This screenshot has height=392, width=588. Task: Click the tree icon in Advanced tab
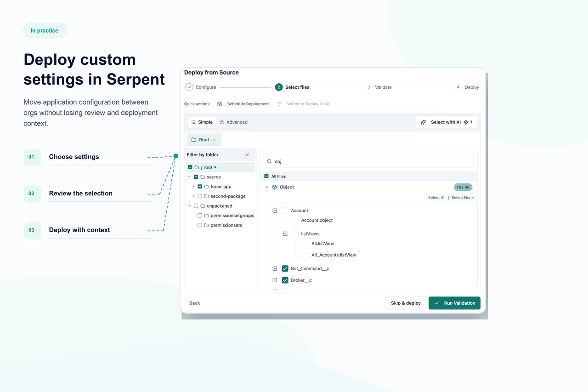pos(222,122)
